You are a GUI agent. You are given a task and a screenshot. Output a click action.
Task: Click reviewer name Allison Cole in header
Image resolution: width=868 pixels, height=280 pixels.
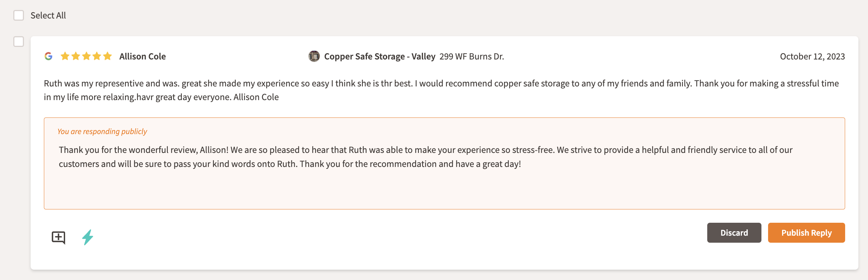click(142, 57)
